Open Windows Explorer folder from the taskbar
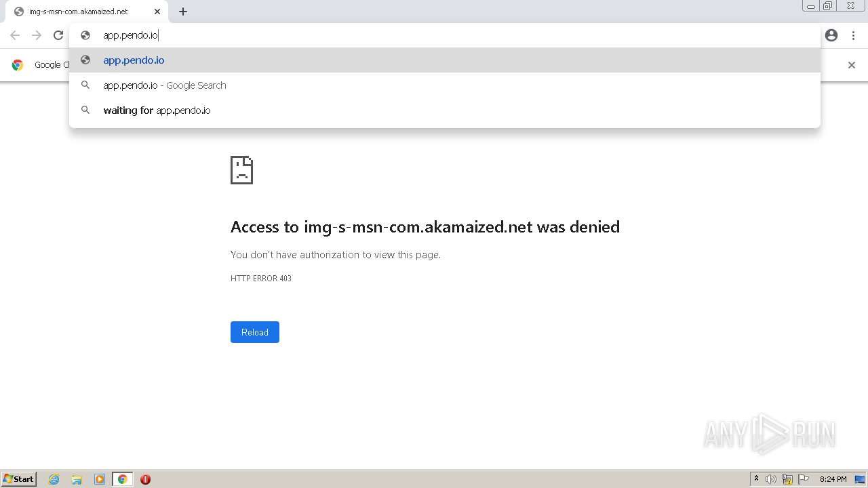 click(x=77, y=479)
